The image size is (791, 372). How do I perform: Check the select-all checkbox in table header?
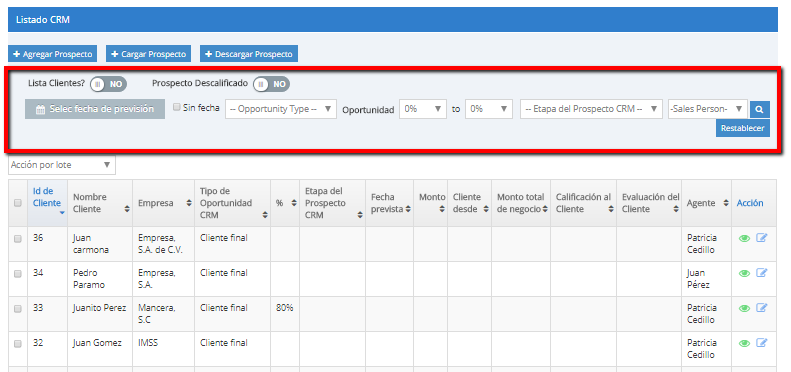[x=18, y=203]
